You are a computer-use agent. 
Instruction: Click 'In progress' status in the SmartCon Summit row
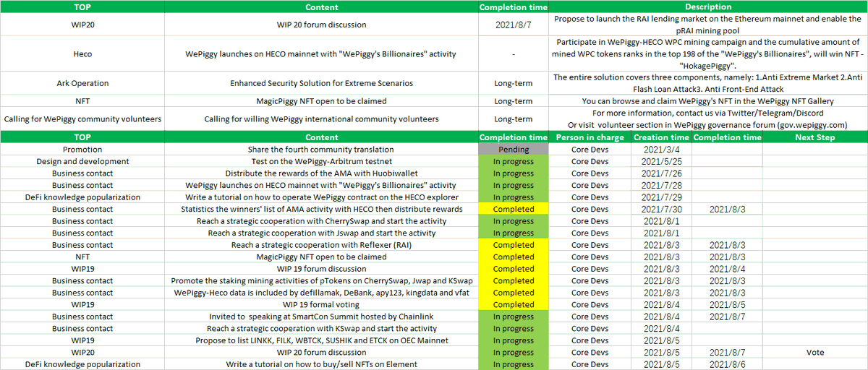pos(514,317)
